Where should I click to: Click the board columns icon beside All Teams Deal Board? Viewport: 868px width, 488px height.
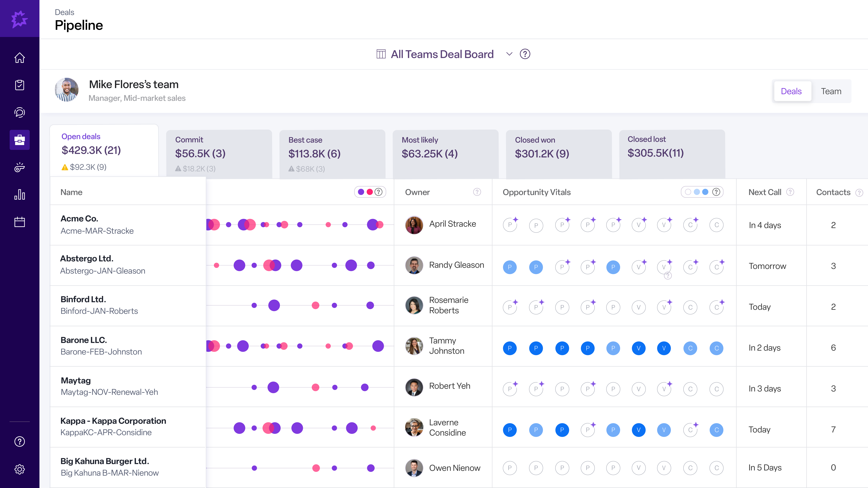381,54
